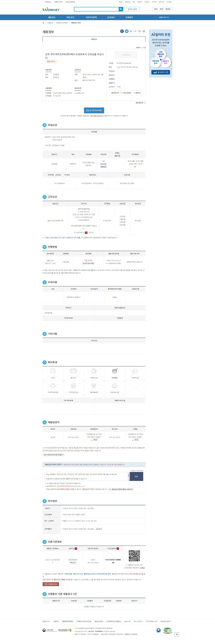
Task: Open the 직업·진로 main menu
Action: click(70, 17)
